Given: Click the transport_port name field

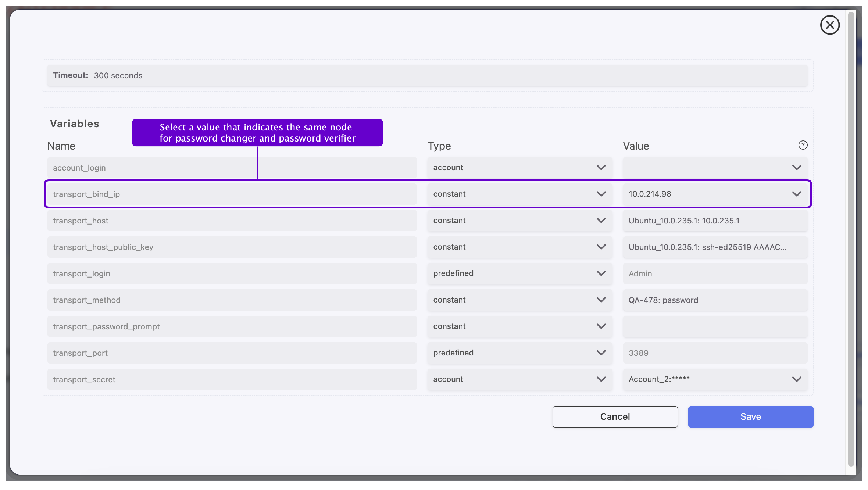Looking at the screenshot, I should click(232, 353).
